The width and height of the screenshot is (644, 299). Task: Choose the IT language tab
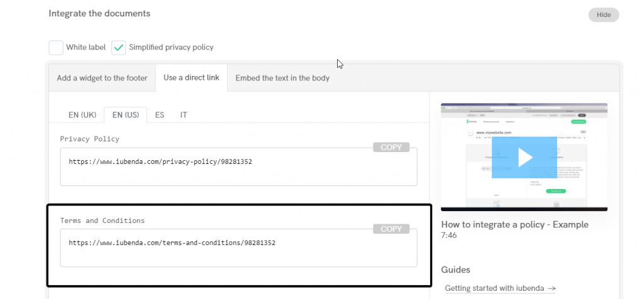click(x=184, y=115)
